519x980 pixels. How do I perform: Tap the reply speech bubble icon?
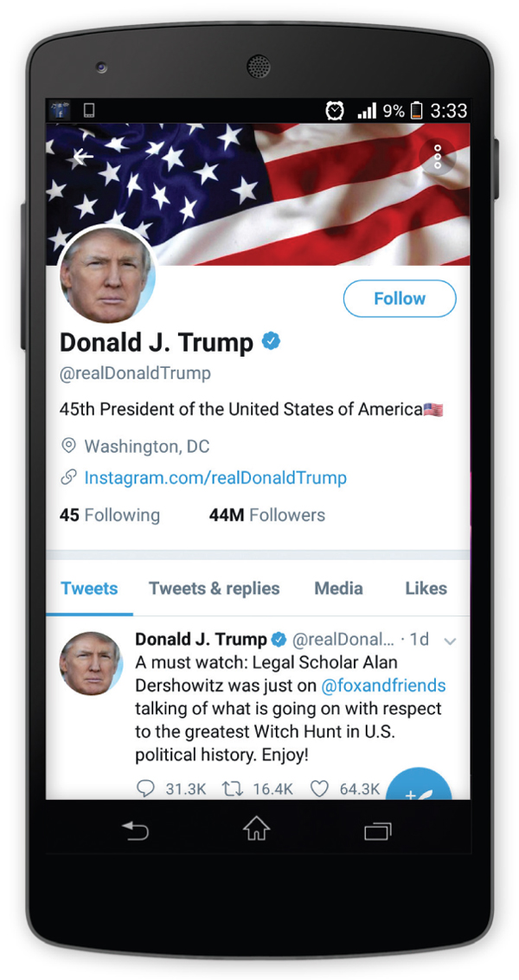click(x=145, y=789)
